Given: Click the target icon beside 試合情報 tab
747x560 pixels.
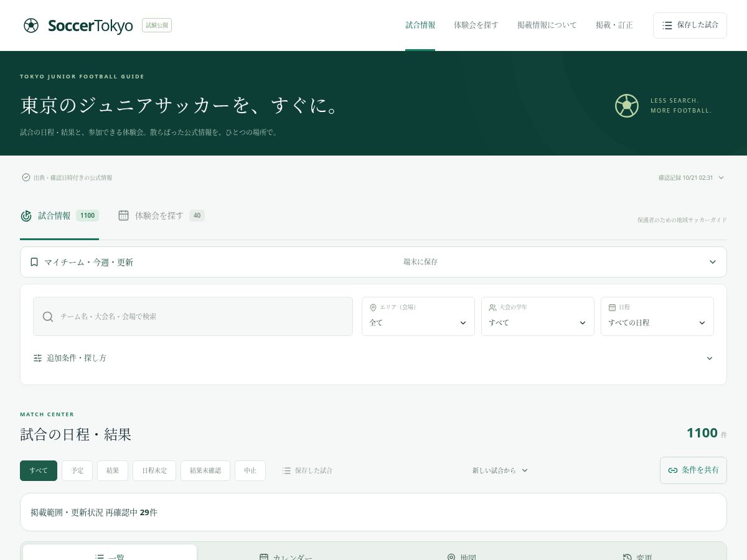Looking at the screenshot, I should coord(26,216).
